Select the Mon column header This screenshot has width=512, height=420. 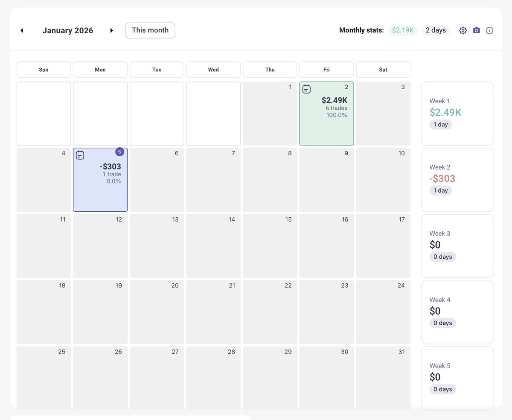(100, 70)
